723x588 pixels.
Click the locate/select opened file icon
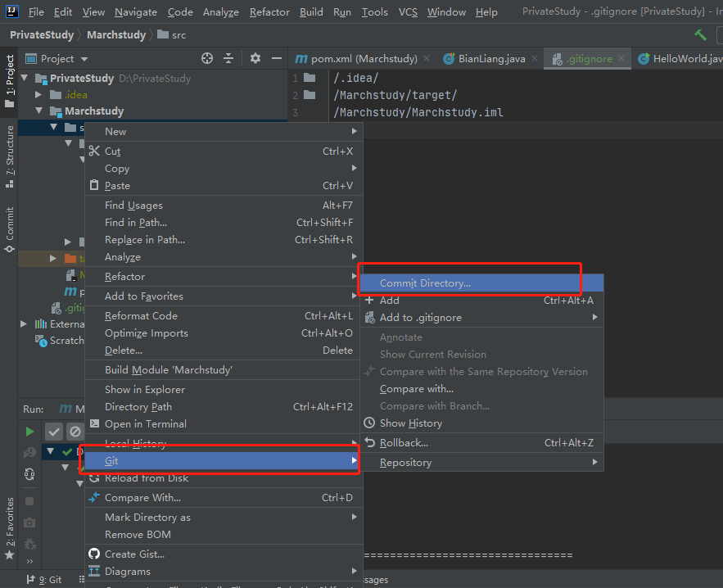(207, 58)
